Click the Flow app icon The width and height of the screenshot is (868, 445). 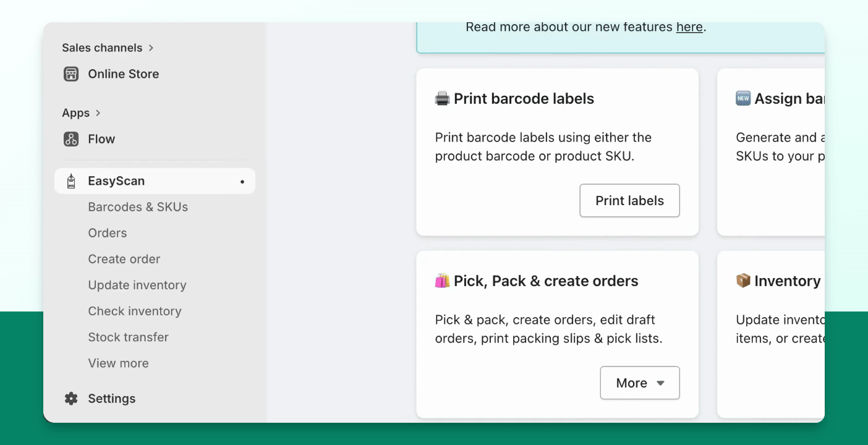tap(71, 139)
